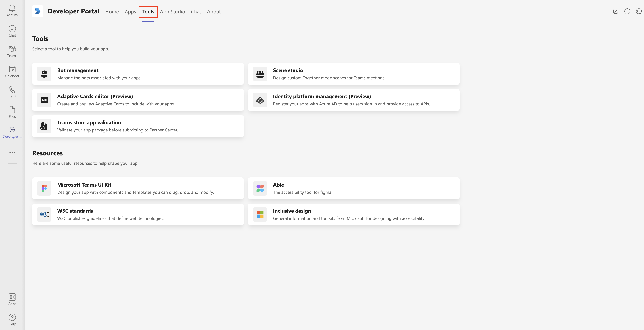
Task: Open Teams store app validation
Action: pyautogui.click(x=89, y=122)
